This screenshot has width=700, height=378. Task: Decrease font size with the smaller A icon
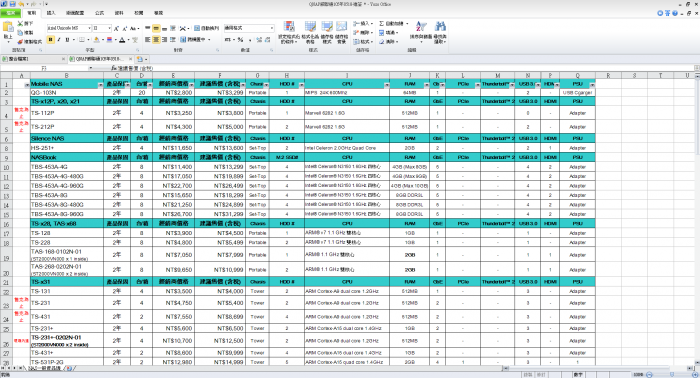[x=125, y=28]
